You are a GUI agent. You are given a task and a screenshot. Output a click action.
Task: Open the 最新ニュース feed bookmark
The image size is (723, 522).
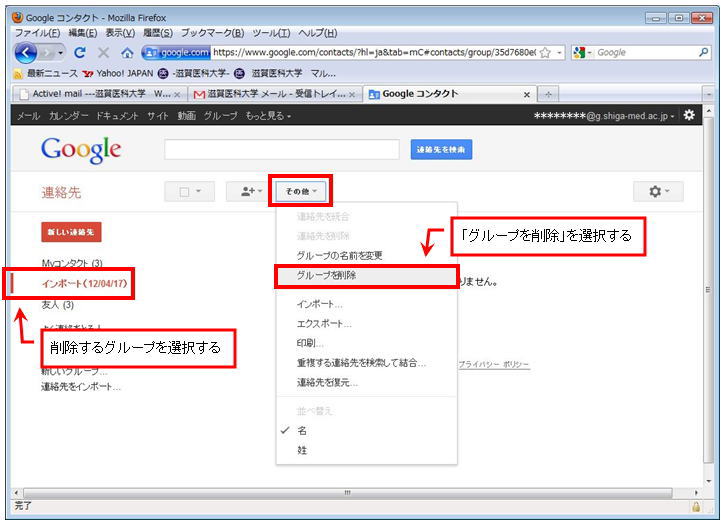(x=46, y=73)
